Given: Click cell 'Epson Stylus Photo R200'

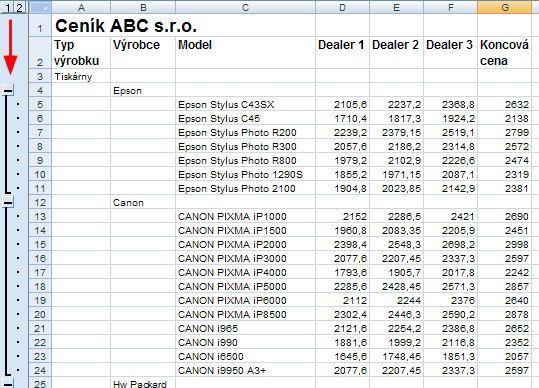Looking at the screenshot, I should 245,133.
